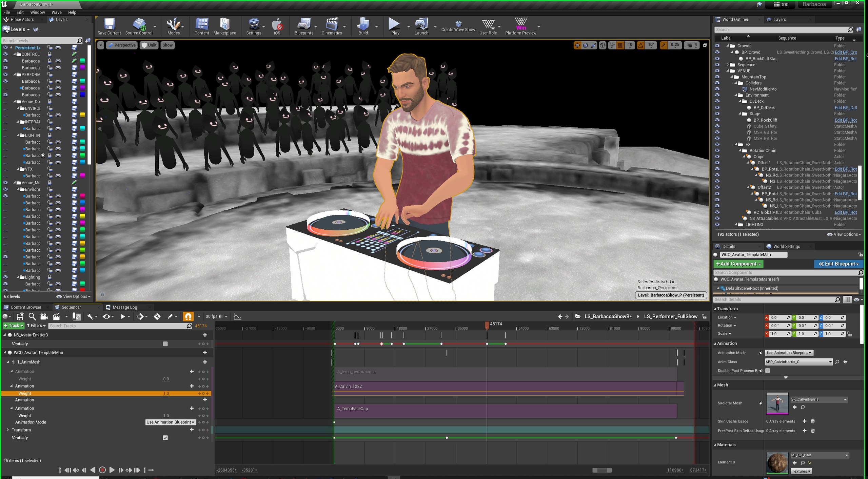Expand the Transform track in Sequencer
Viewport: 868px width, 479px height.
click(x=8, y=430)
